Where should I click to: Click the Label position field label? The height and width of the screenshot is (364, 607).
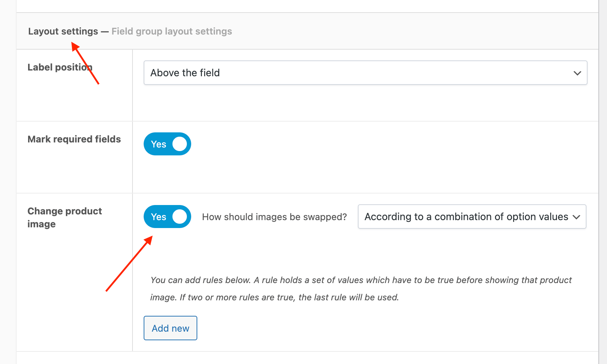point(60,67)
